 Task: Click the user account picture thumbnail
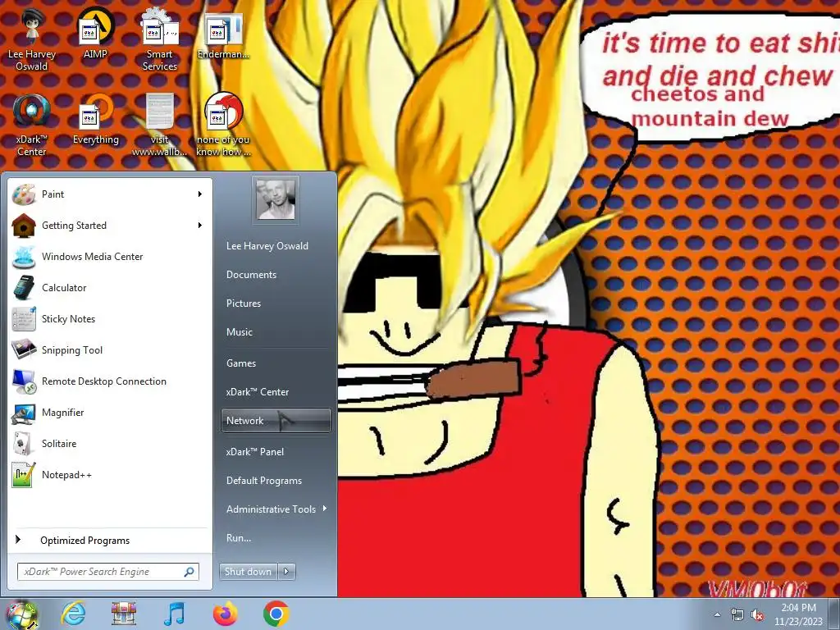pos(276,200)
